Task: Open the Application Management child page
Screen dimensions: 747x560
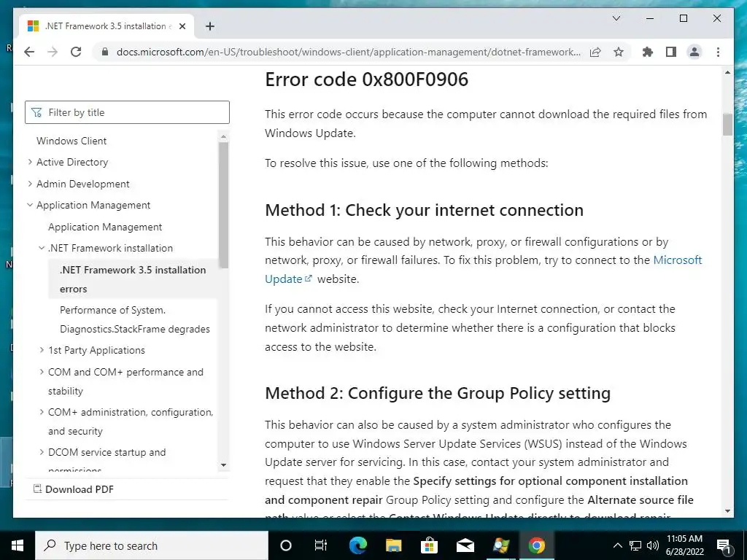Action: coord(105,227)
